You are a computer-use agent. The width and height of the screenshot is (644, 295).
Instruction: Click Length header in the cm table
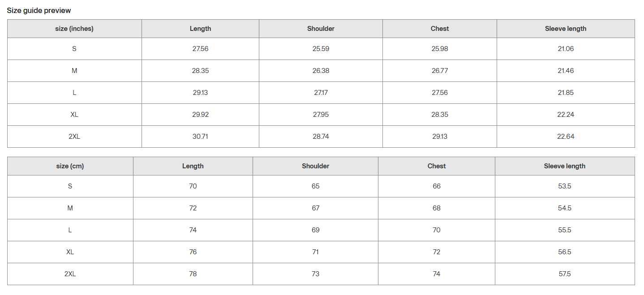point(193,166)
